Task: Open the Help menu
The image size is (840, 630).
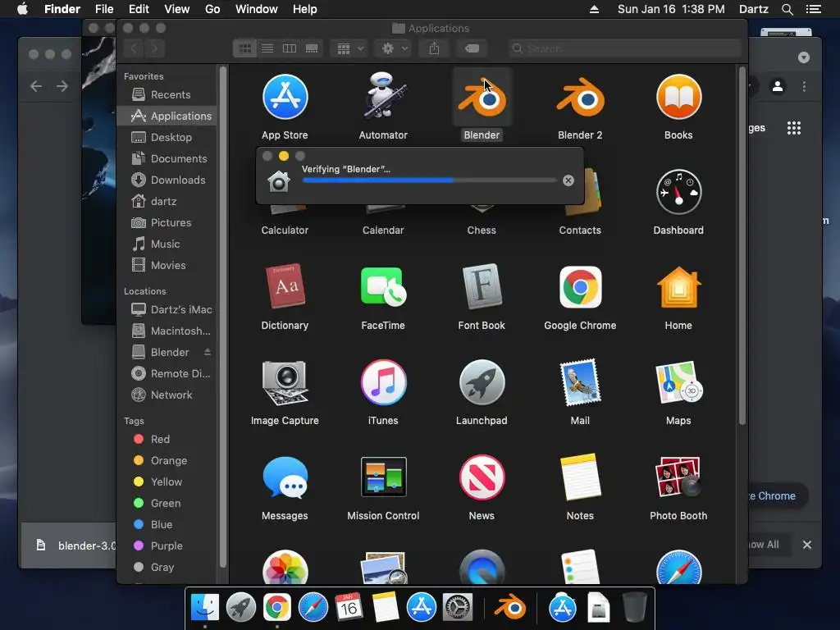Action: click(305, 9)
